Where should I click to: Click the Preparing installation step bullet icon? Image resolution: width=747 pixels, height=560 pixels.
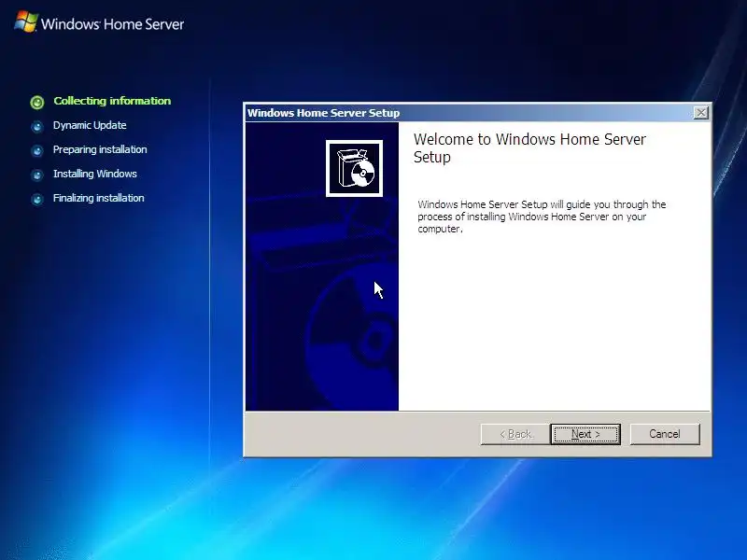coord(37,151)
